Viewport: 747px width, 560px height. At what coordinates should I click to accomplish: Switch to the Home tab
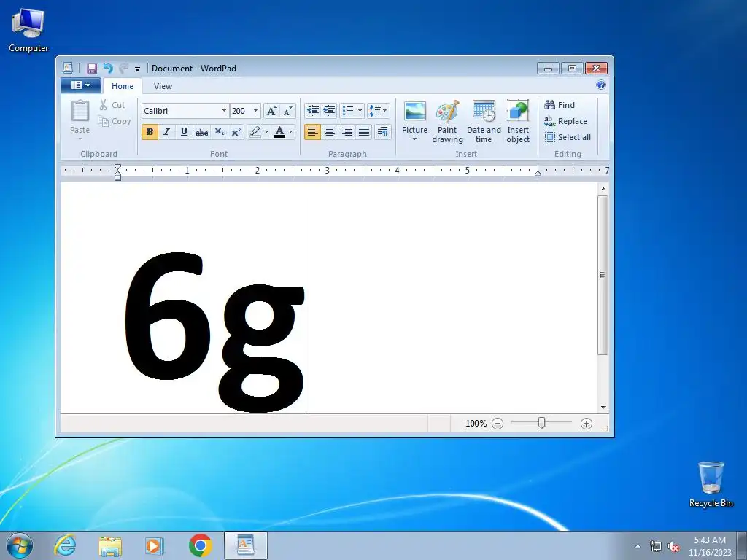pyautogui.click(x=123, y=86)
